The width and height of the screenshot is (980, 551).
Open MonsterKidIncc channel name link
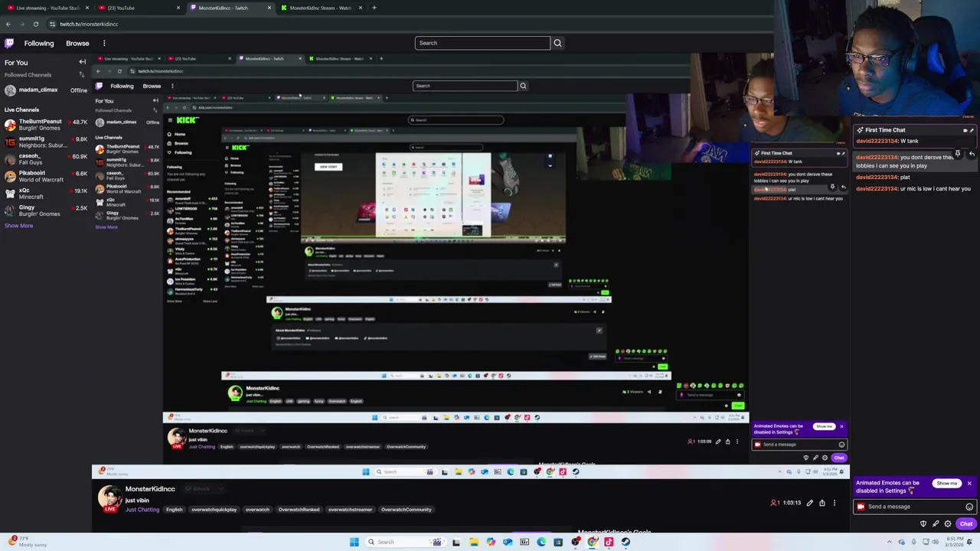click(x=150, y=489)
